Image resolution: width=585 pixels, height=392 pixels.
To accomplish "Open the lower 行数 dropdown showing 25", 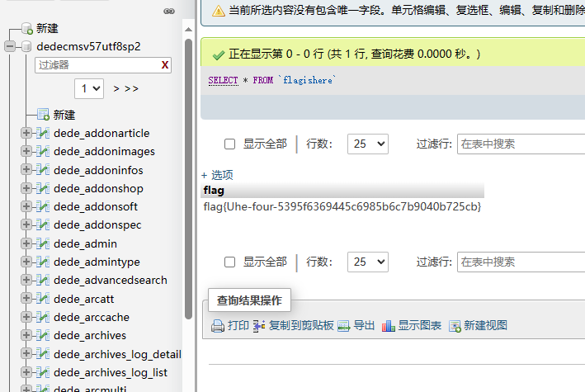I will 368,262.
